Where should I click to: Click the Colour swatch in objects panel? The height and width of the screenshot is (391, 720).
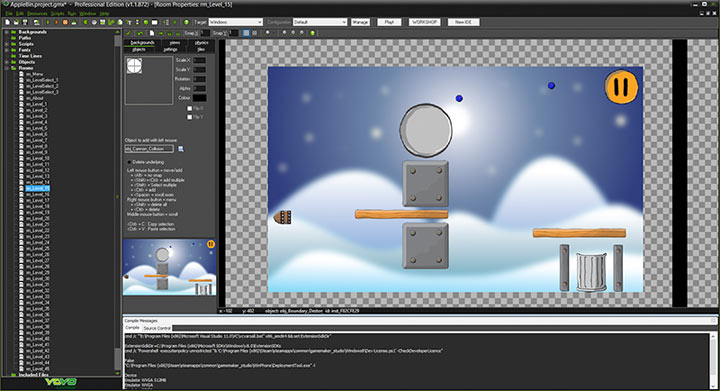click(199, 98)
